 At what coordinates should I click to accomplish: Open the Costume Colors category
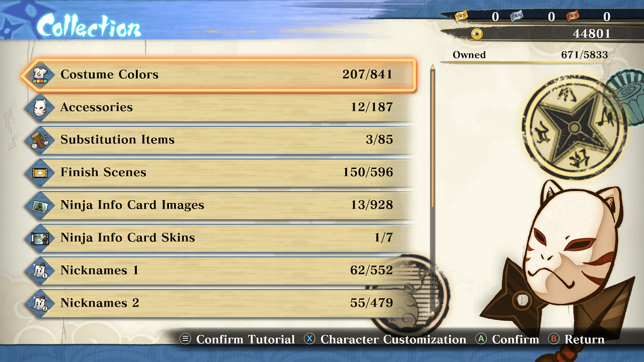219,75
